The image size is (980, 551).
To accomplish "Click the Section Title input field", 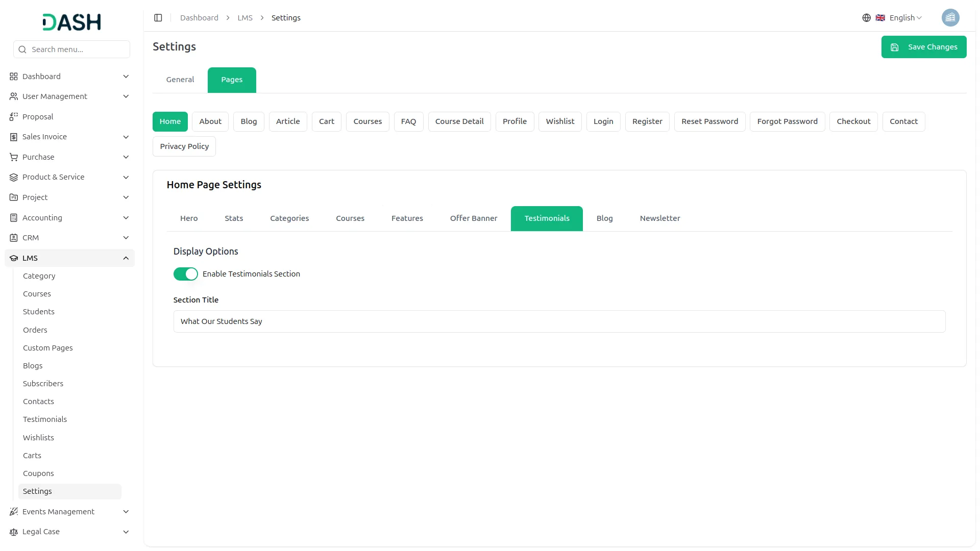I will (x=559, y=321).
